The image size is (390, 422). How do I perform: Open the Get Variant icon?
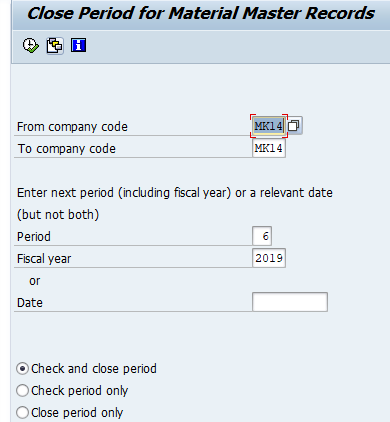(55, 45)
